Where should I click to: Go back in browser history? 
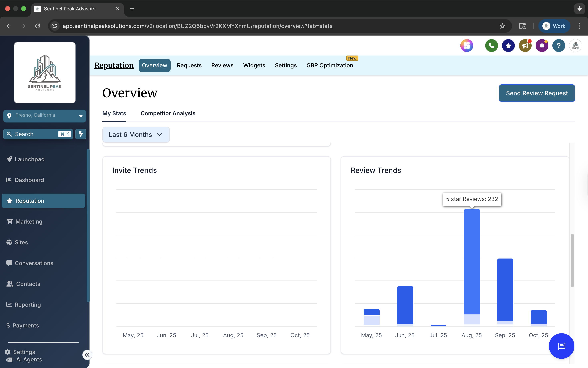[9, 26]
